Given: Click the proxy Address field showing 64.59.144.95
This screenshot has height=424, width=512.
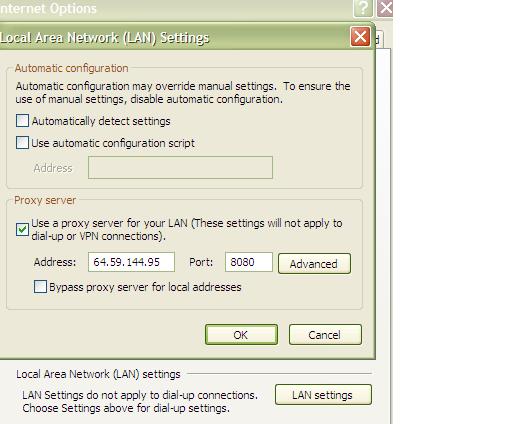Looking at the screenshot, I should click(x=131, y=262).
